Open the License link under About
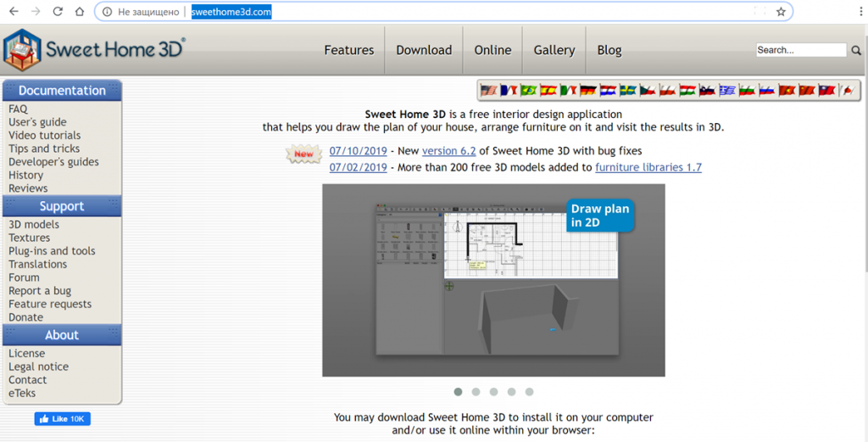Screen dimensions: 868x442 click(x=26, y=354)
